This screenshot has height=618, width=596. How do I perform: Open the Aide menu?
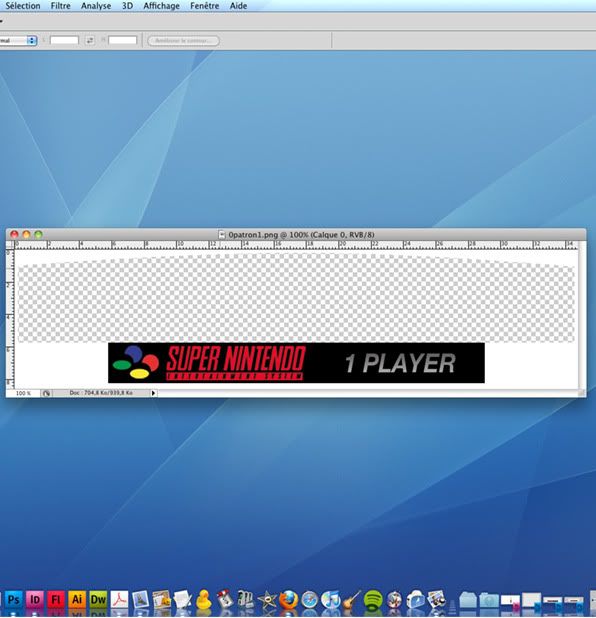click(238, 6)
